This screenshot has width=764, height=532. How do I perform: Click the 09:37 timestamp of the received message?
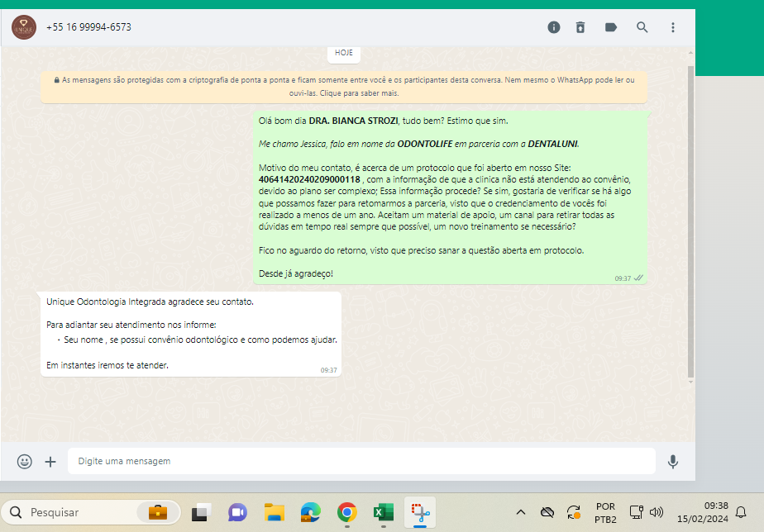[329, 370]
